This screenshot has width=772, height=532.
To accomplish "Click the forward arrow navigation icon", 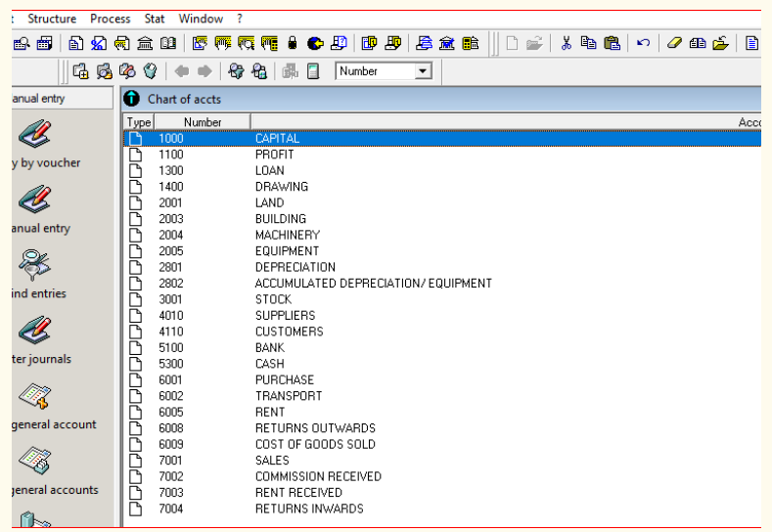I will [204, 71].
